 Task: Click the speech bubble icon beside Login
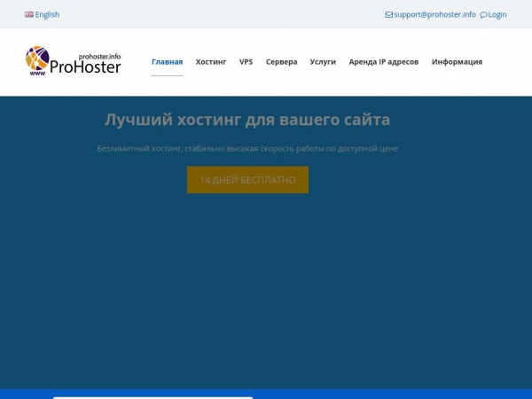[x=483, y=15]
